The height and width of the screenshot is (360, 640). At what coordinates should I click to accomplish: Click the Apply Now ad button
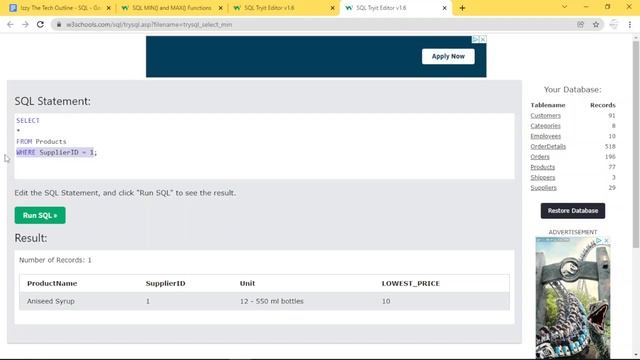448,56
